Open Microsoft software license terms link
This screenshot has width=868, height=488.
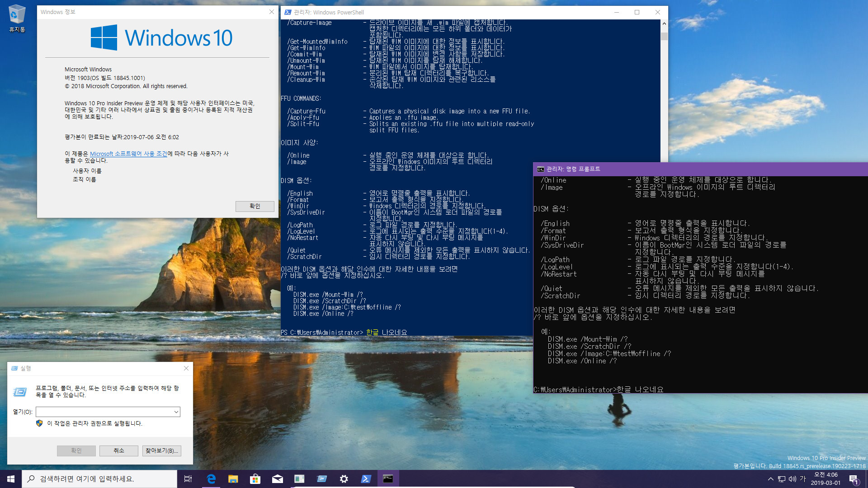(x=128, y=154)
